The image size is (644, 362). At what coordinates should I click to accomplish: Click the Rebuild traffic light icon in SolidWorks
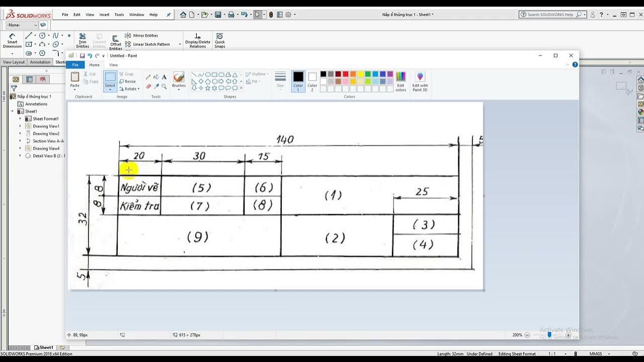[272, 15]
